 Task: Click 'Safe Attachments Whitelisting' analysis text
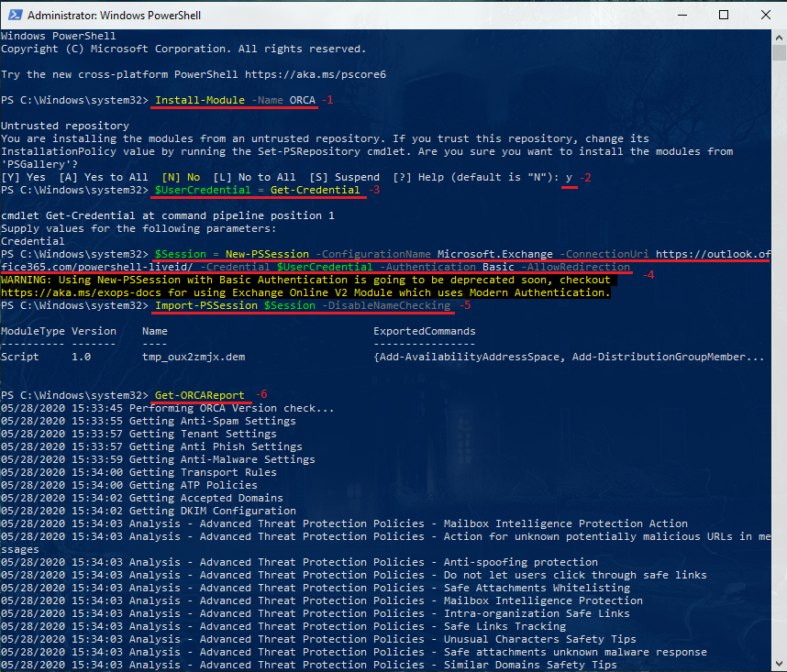pos(537,588)
